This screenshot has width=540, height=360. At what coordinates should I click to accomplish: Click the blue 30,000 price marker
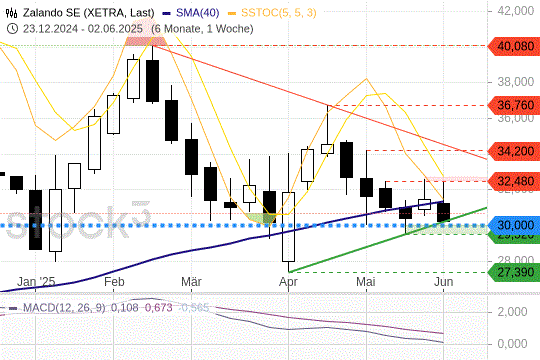click(515, 225)
